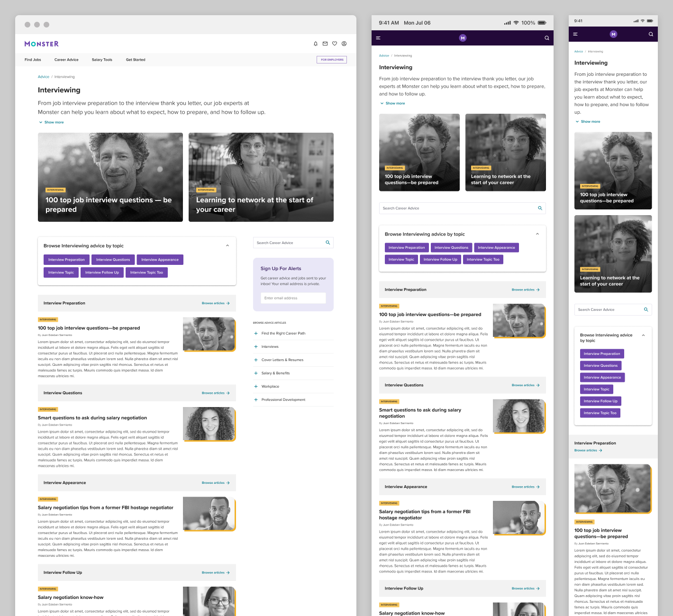The width and height of the screenshot is (673, 616).
Task: Expand the 'Salary & Benefits' sidebar item
Action: pyautogui.click(x=256, y=373)
